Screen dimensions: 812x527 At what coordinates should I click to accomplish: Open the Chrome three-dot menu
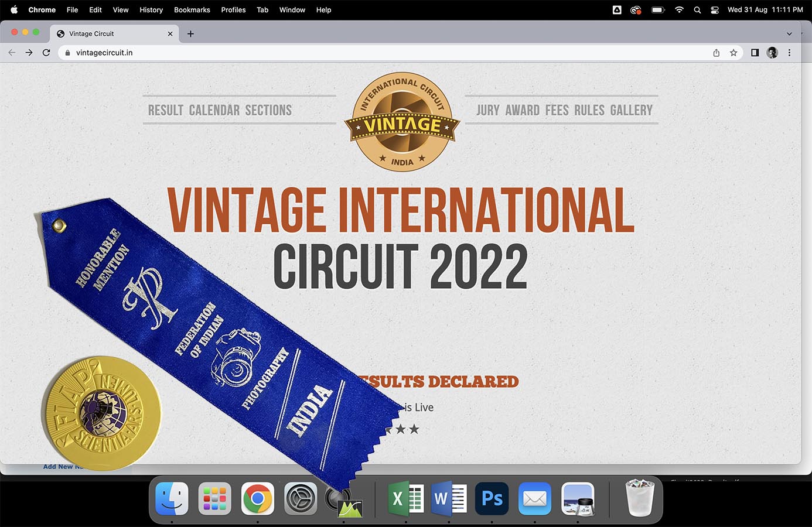790,52
